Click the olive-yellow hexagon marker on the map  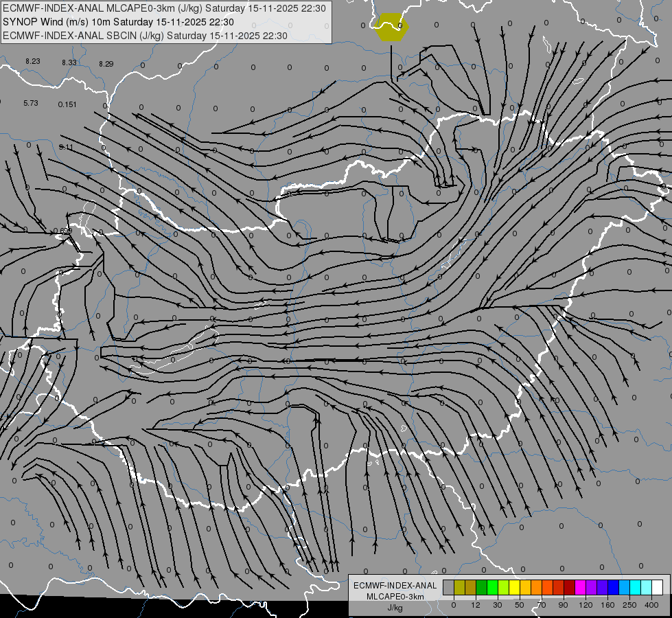(391, 27)
